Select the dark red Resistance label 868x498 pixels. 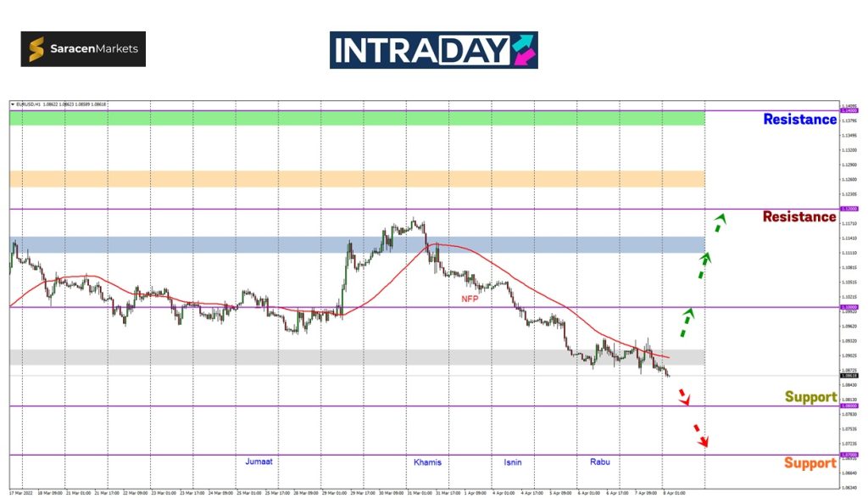pyautogui.click(x=798, y=217)
